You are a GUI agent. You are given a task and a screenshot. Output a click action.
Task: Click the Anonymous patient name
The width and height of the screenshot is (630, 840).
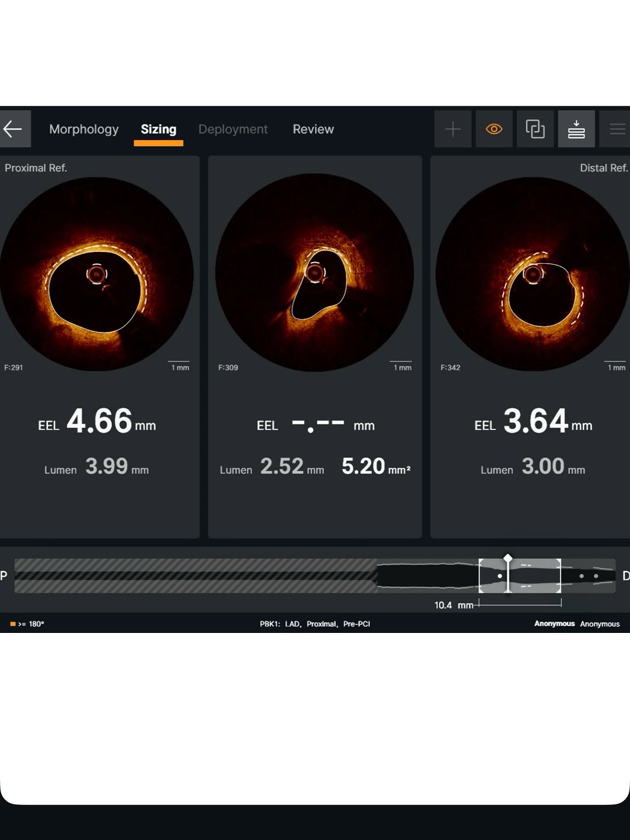tap(555, 624)
